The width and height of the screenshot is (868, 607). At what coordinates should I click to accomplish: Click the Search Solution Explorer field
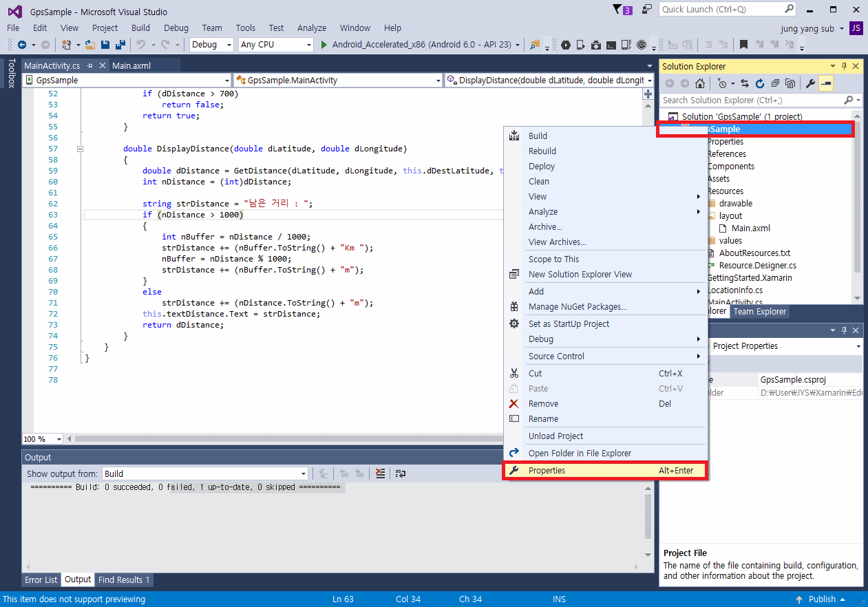(x=761, y=100)
